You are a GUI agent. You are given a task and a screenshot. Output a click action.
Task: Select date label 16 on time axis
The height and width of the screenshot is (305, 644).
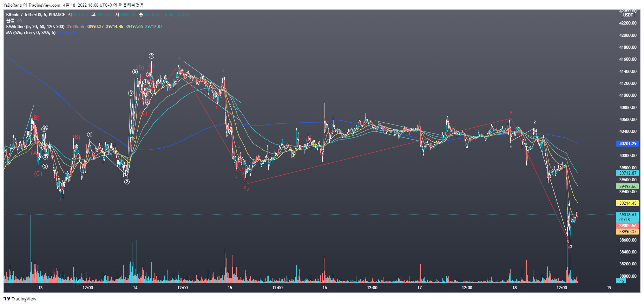pos(325,288)
